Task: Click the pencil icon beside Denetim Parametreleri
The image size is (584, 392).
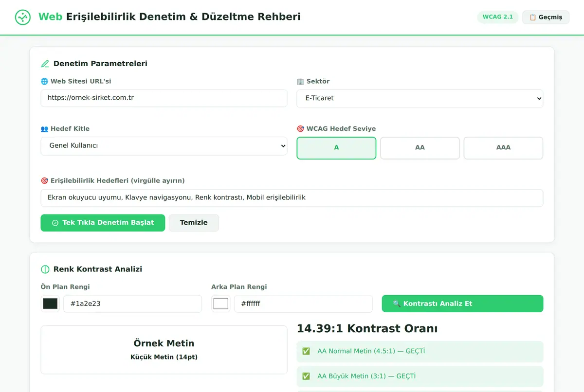Action: click(x=45, y=64)
